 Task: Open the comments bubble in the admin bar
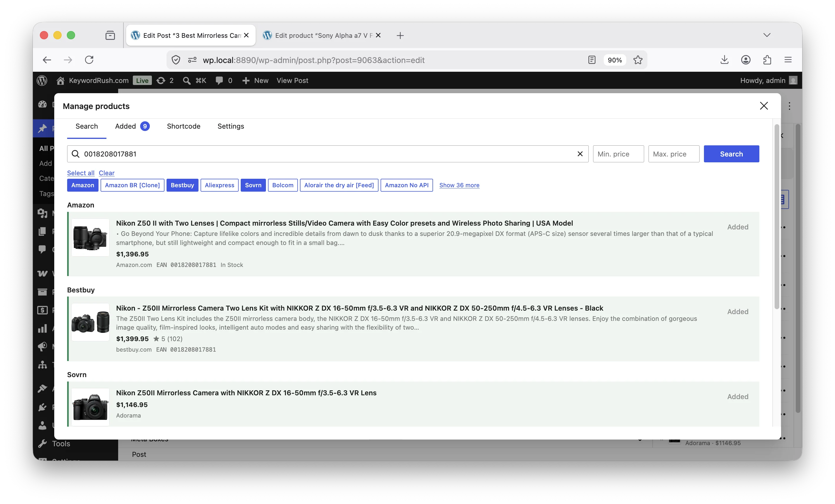pyautogui.click(x=224, y=80)
